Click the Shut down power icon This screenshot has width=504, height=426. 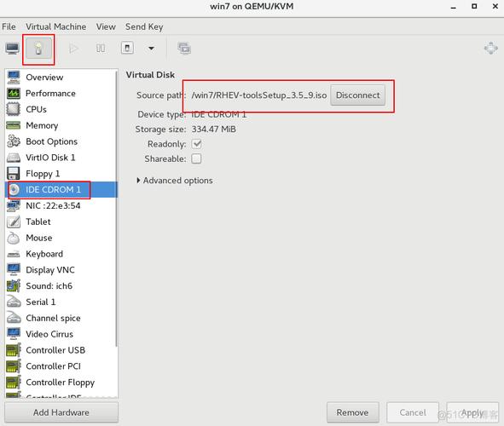127,49
